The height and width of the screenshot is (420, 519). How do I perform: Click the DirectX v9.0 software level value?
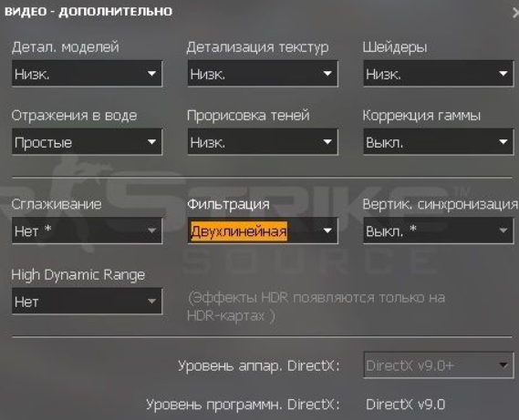[406, 405]
